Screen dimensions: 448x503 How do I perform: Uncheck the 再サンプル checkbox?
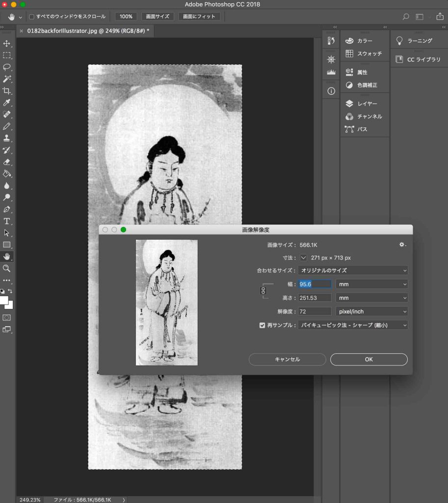click(262, 325)
